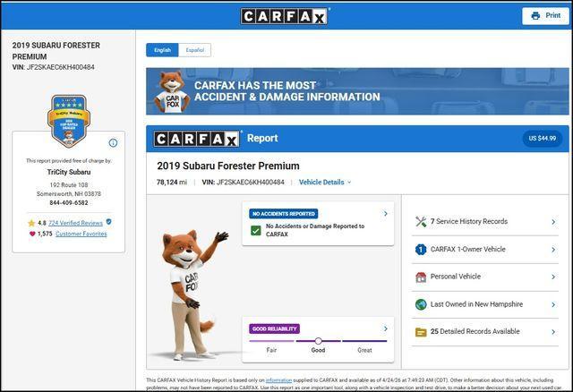Click the US $44.99 price button
Image resolution: width=573 pixels, height=392 pixels.
pyautogui.click(x=543, y=139)
